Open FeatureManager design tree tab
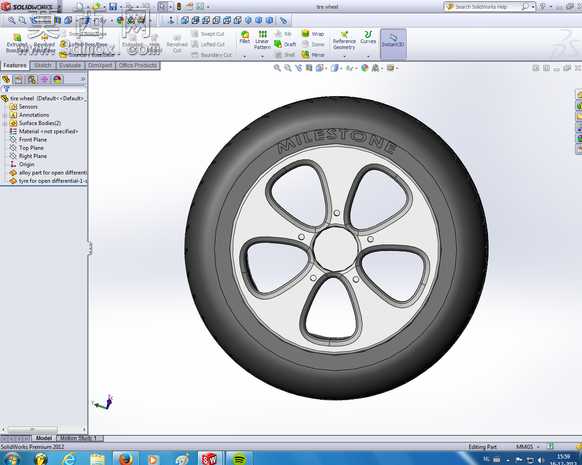The image size is (582, 465). pos(6,79)
